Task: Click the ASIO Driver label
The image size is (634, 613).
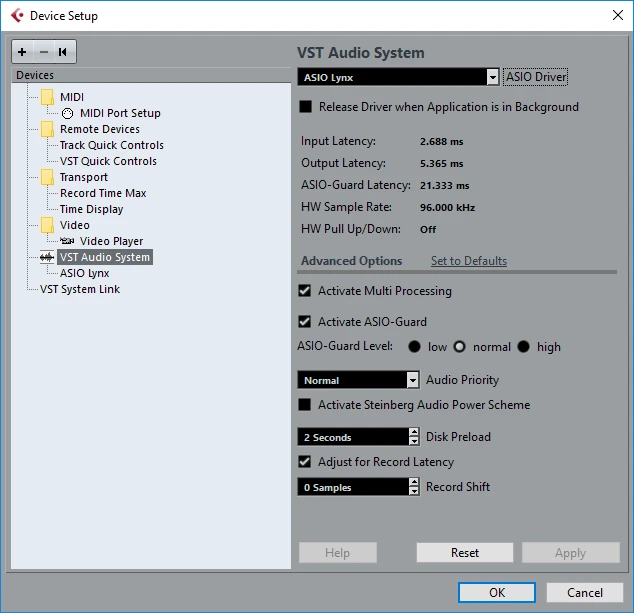Action: [x=535, y=76]
